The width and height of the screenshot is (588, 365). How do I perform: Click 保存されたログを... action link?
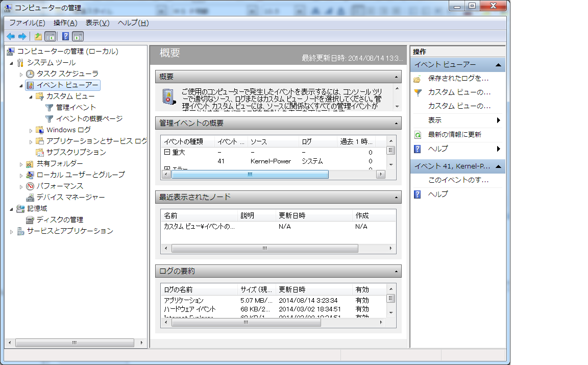point(458,79)
